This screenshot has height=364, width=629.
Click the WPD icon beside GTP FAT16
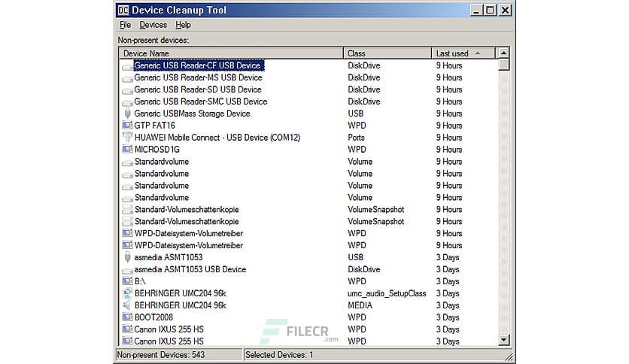(128, 125)
